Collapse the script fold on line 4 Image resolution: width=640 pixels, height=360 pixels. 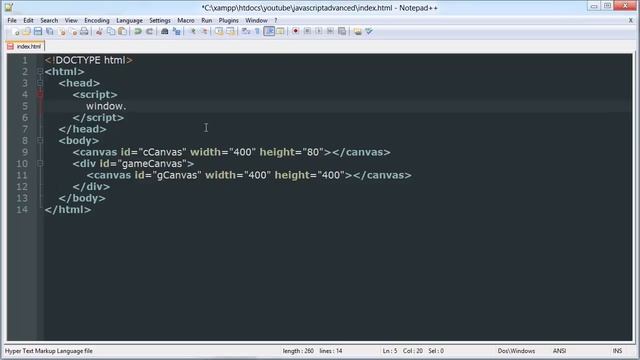click(40, 95)
